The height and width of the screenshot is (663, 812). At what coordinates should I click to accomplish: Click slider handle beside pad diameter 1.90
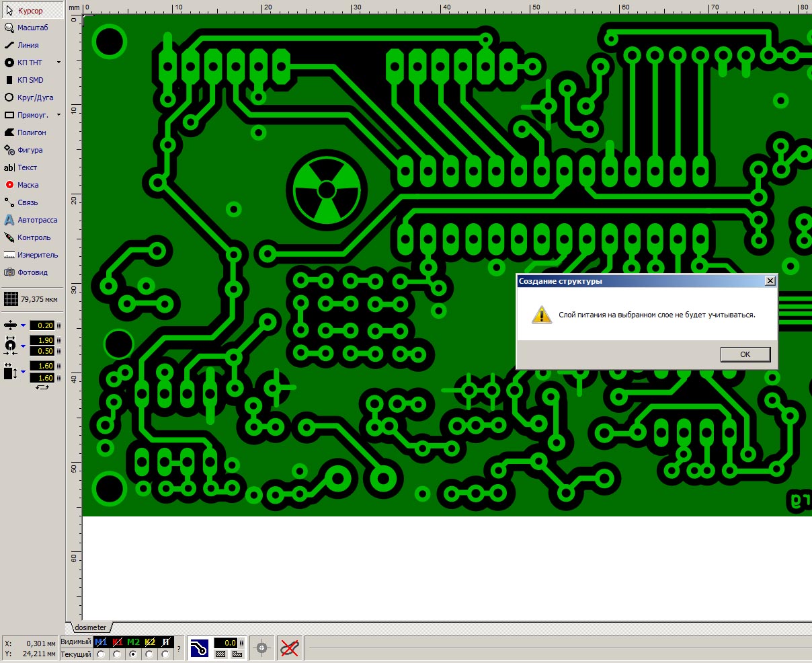click(x=58, y=340)
